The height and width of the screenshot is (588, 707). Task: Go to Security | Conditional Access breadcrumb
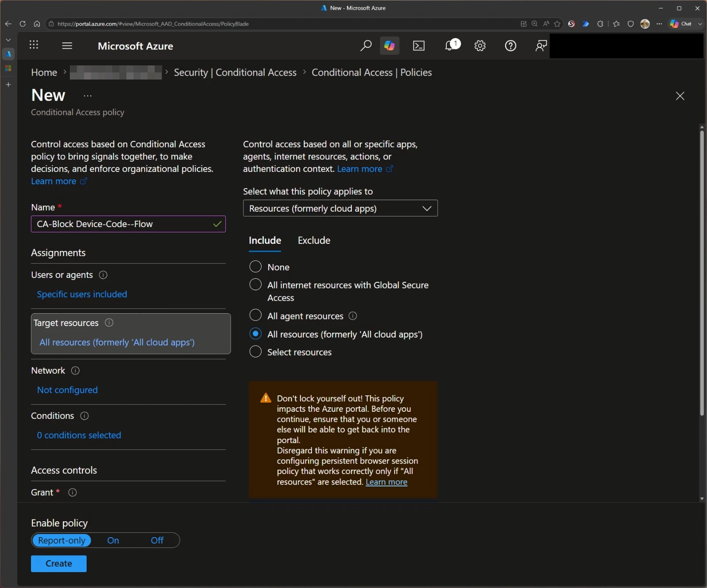235,72
